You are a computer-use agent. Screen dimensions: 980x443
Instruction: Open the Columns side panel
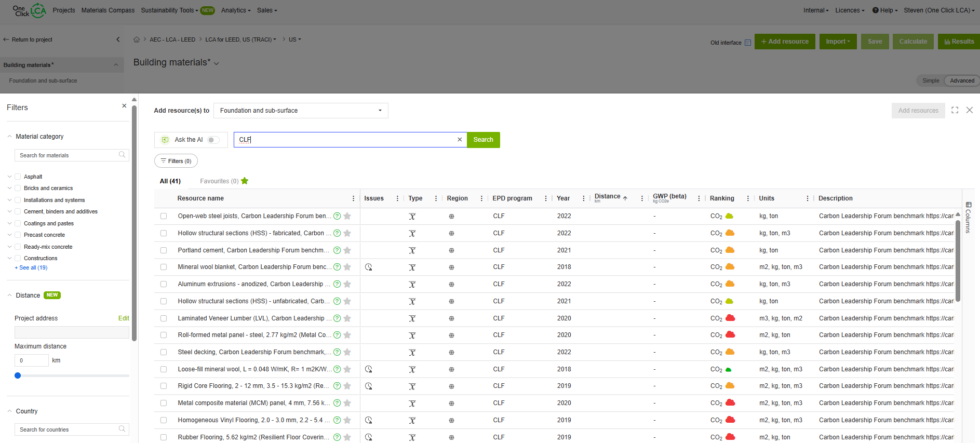(x=968, y=217)
